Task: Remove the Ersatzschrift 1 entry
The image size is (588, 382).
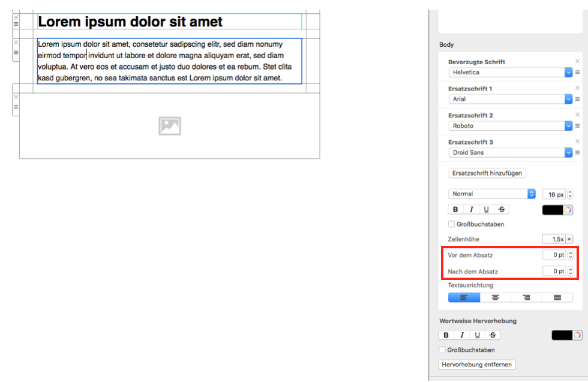Action: click(x=577, y=88)
